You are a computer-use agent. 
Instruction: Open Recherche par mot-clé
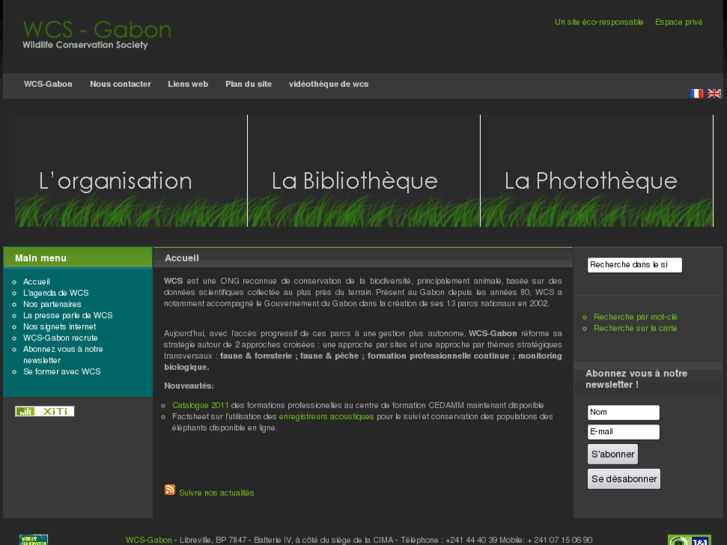(x=635, y=317)
